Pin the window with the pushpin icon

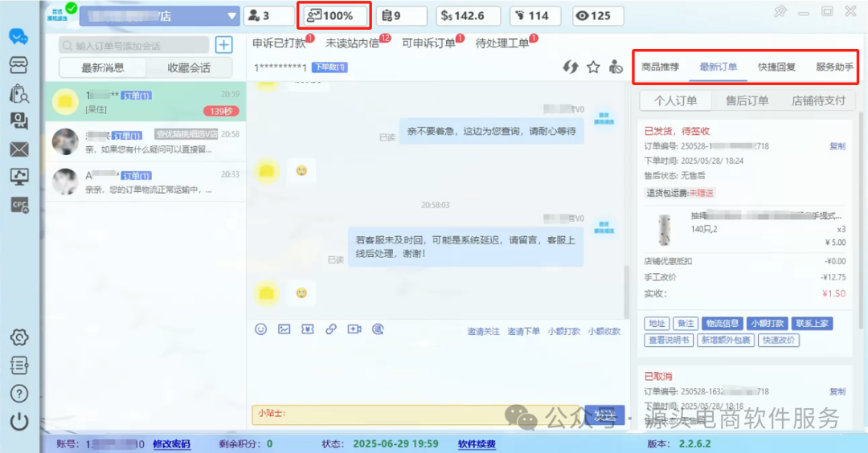[x=780, y=11]
